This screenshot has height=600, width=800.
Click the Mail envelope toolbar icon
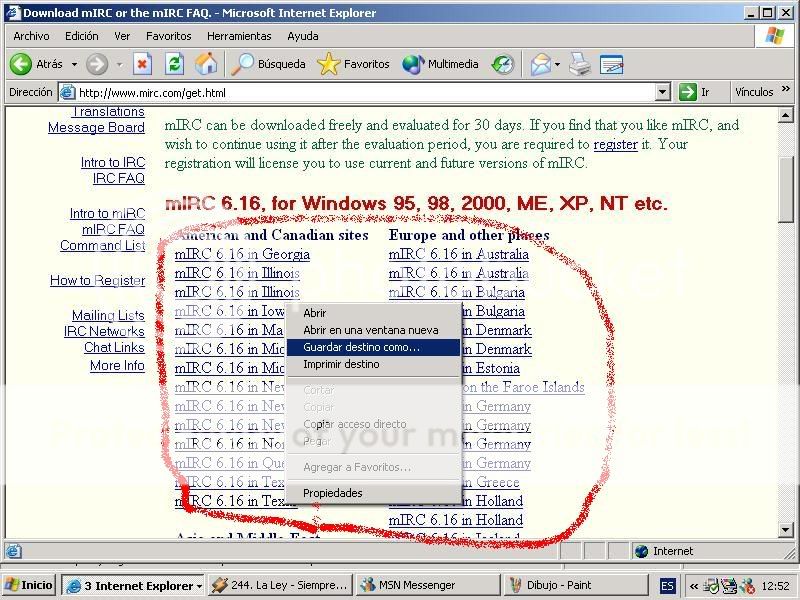point(541,64)
